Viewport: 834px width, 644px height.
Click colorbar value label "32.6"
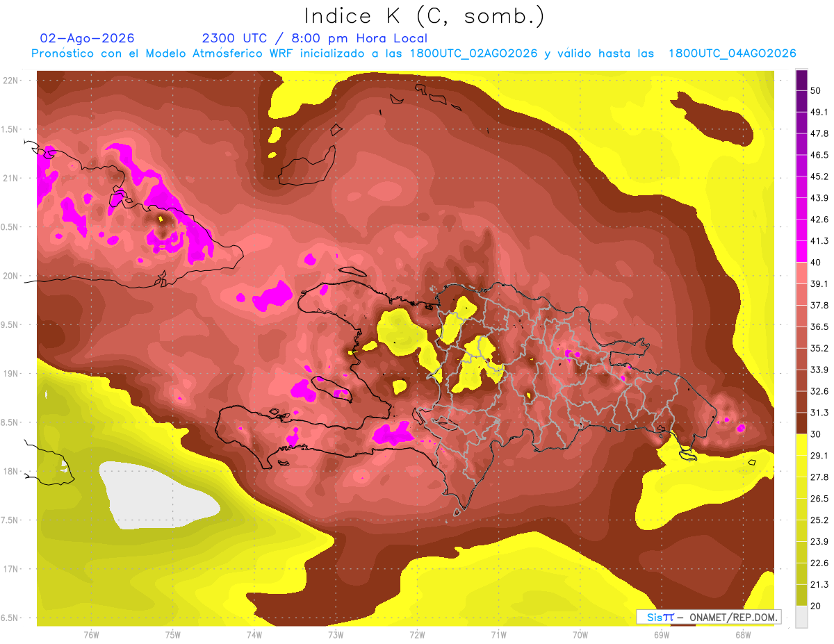click(x=819, y=391)
